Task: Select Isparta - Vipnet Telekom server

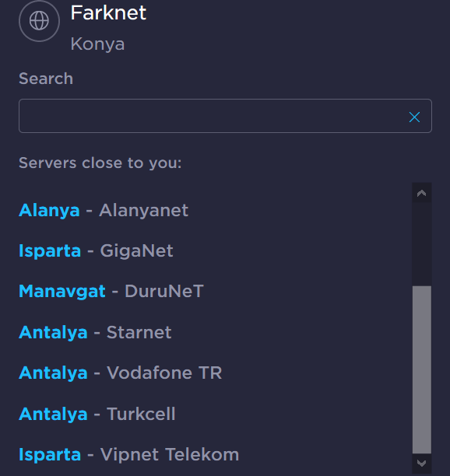Action: [x=128, y=455]
